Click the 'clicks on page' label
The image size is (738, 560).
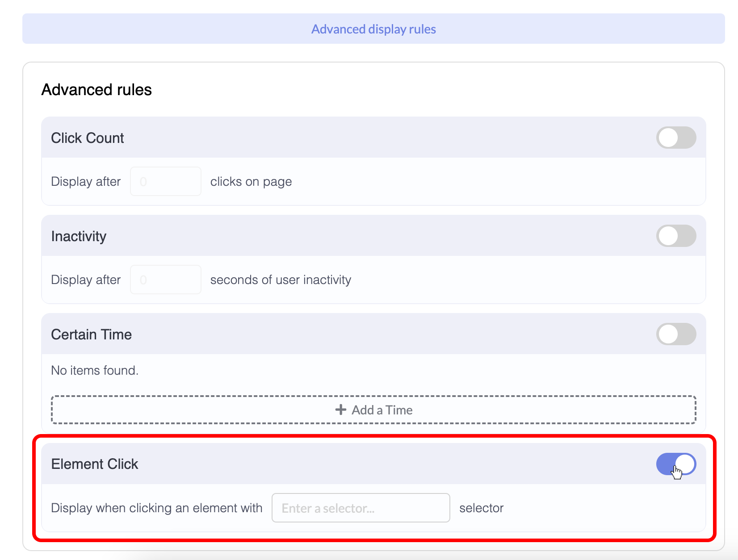tap(251, 182)
